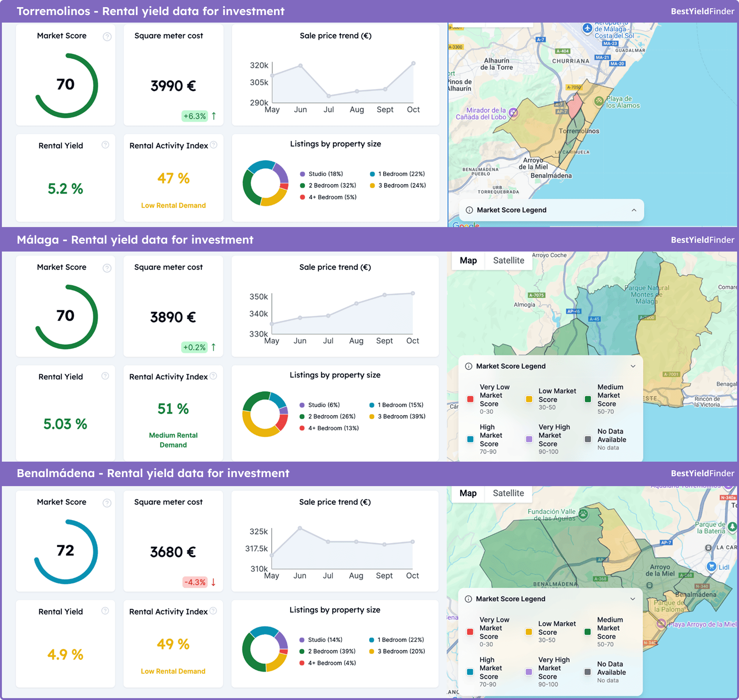The width and height of the screenshot is (739, 700).
Task: Select Map tab on Málaga map
Action: pos(468,261)
